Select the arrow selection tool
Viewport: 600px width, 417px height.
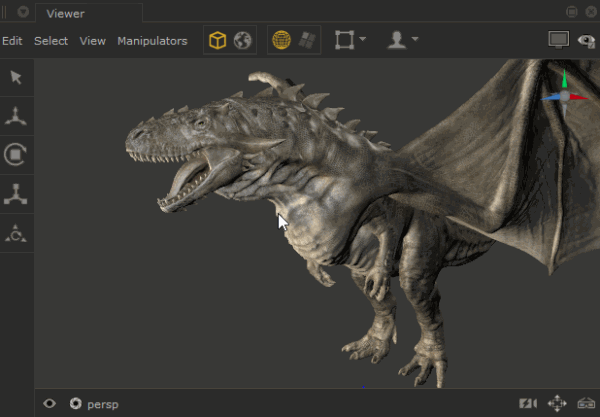coord(16,77)
